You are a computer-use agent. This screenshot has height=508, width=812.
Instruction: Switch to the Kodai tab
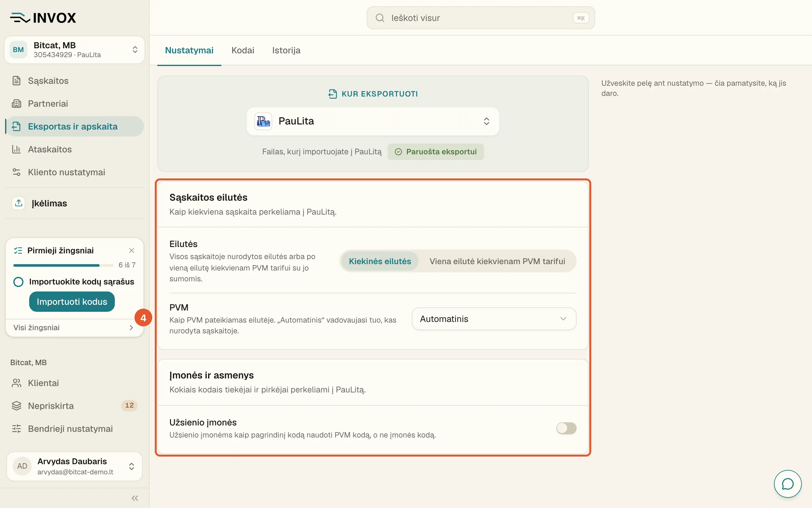click(x=243, y=50)
